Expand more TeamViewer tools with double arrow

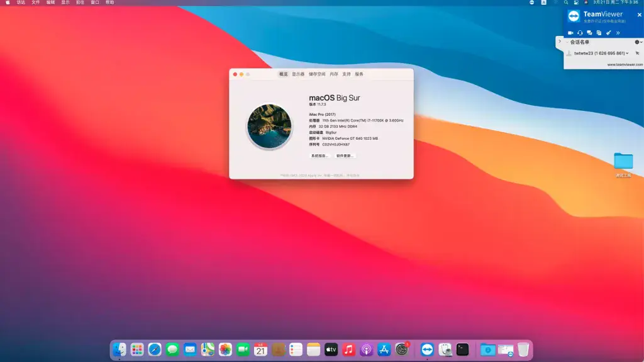[x=618, y=33]
